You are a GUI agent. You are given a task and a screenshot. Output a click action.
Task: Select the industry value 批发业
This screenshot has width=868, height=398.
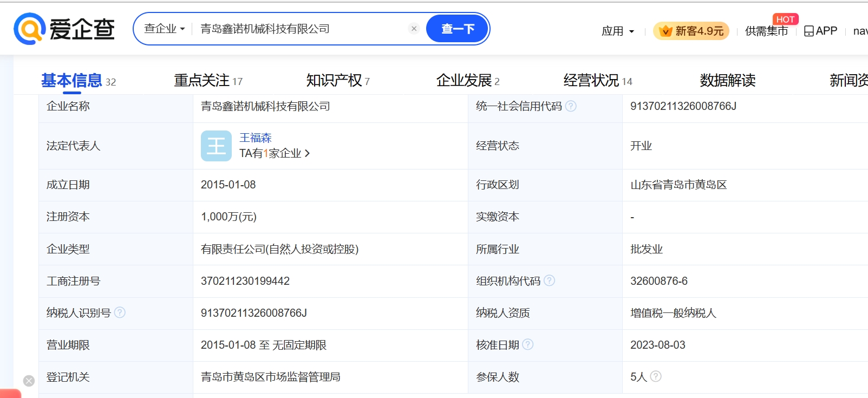tap(647, 249)
